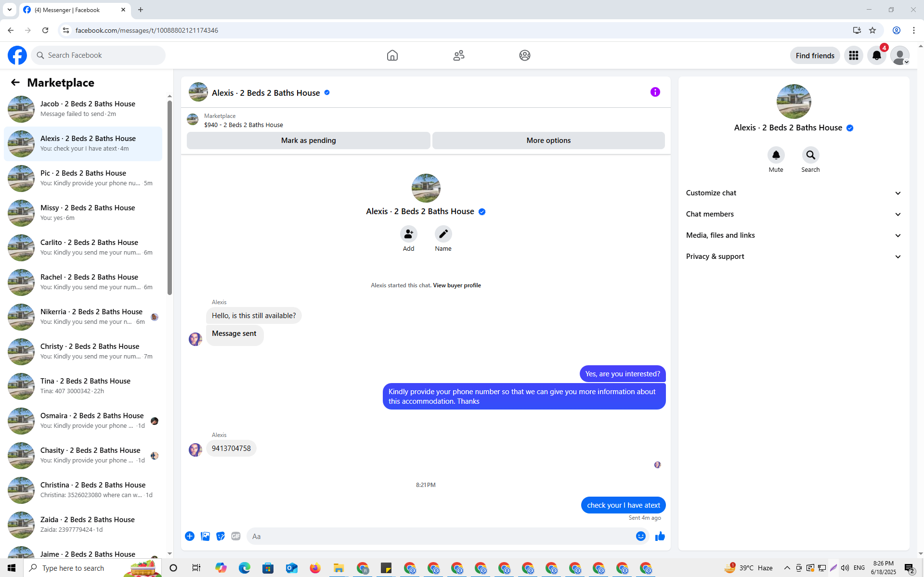Open the Chrome three-dot menu
924x577 pixels.
click(x=914, y=30)
